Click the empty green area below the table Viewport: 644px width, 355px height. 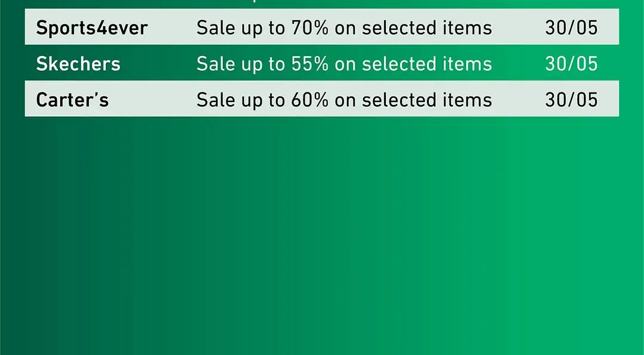tap(322, 239)
